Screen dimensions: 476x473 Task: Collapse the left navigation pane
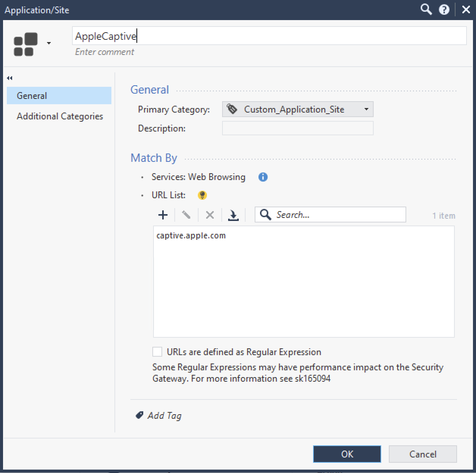pyautogui.click(x=9, y=78)
